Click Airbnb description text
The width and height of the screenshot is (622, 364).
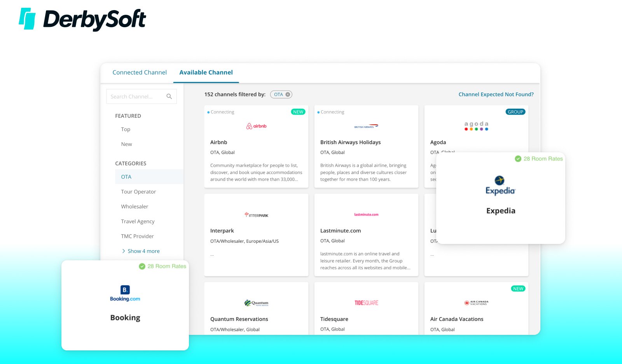256,172
